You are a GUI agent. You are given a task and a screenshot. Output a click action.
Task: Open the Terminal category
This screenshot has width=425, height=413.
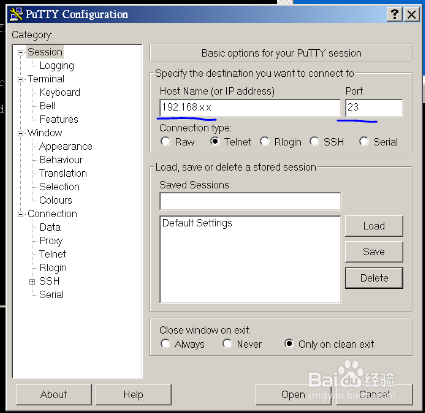click(x=46, y=79)
